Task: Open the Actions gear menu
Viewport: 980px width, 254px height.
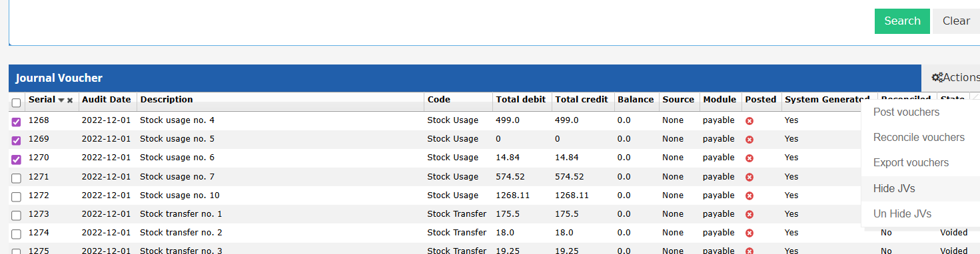Action: [955, 78]
